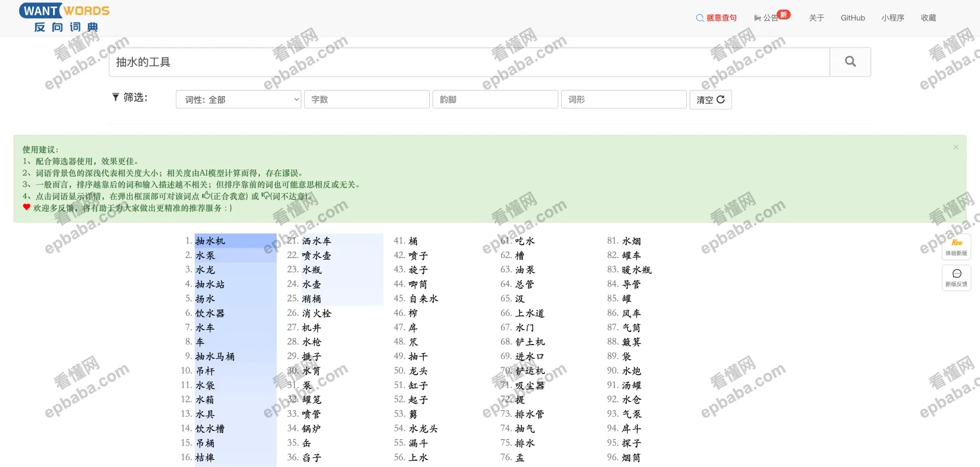Select result word 吸尘器
The height and width of the screenshot is (467, 980).
(x=530, y=386)
